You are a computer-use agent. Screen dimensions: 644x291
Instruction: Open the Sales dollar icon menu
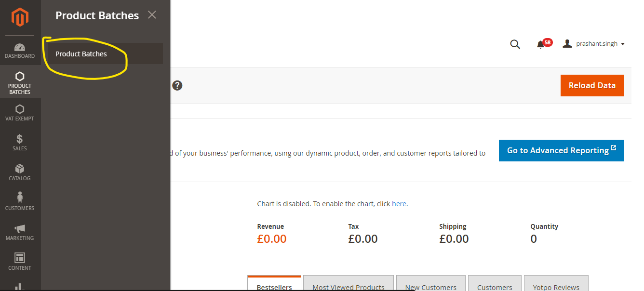(x=20, y=142)
